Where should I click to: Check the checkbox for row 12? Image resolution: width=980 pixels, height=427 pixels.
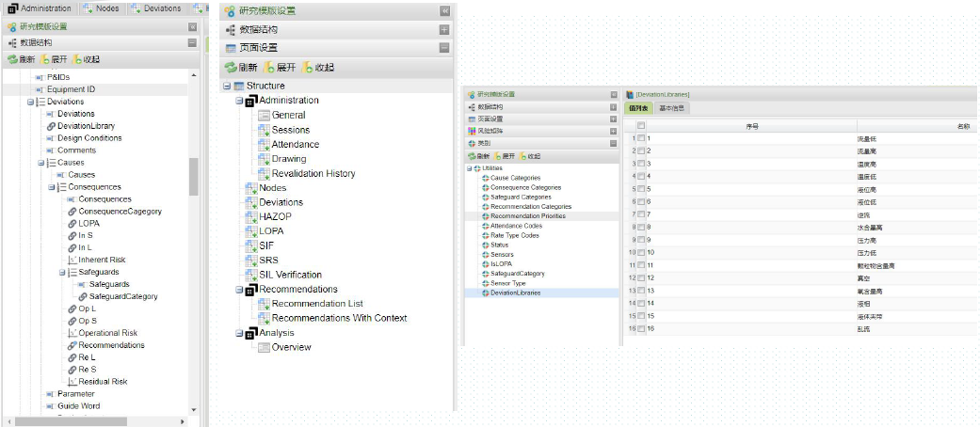pos(641,278)
